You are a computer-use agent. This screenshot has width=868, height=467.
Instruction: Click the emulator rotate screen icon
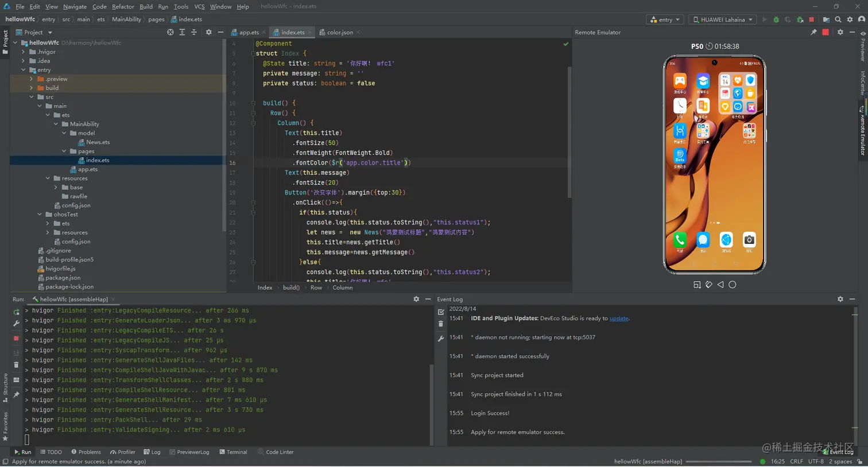[708, 285]
